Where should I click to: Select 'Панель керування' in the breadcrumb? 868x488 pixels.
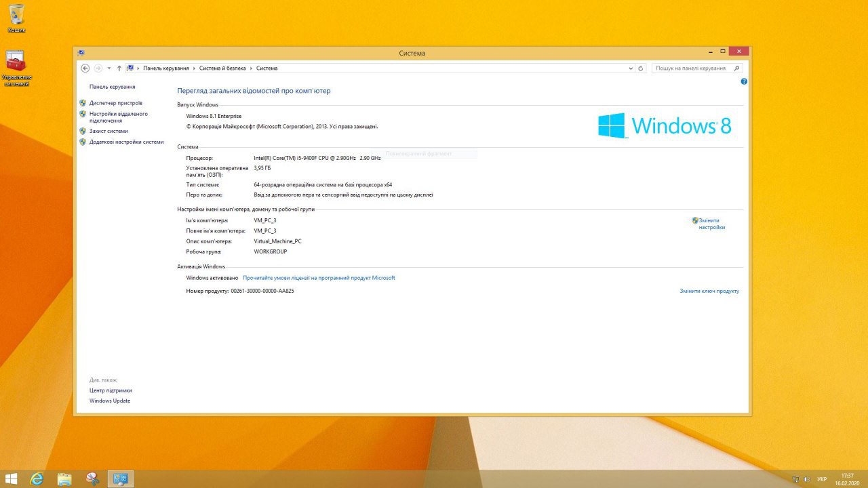(x=166, y=68)
